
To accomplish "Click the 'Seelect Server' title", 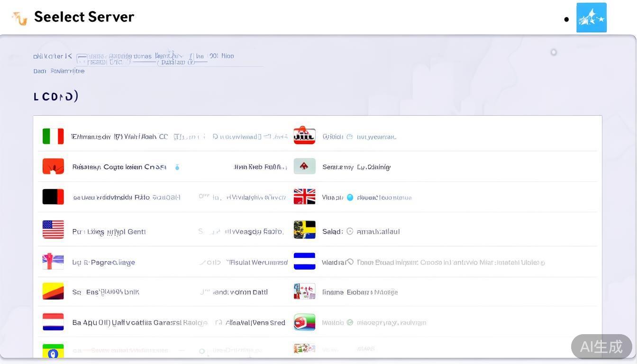I will point(84,17).
